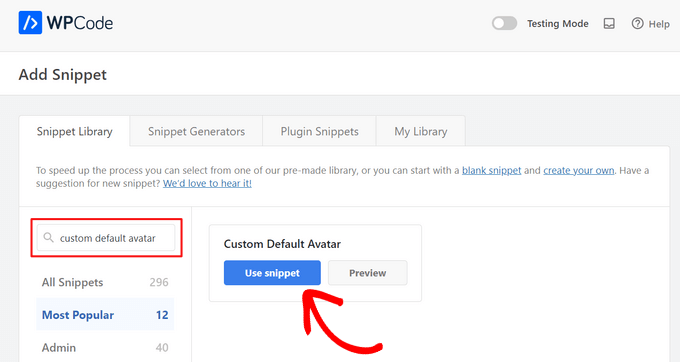The image size is (680, 362).
Task: Click the WPCode logo icon
Action: [30, 23]
